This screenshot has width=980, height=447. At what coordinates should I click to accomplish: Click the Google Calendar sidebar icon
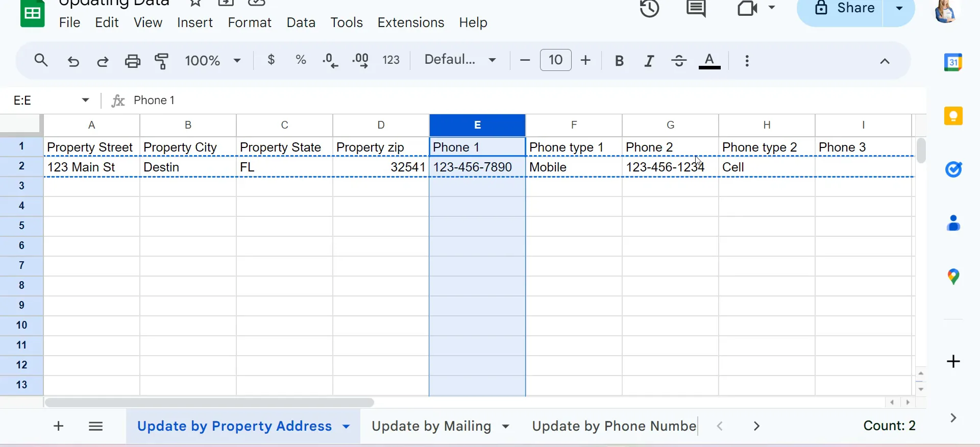[953, 62]
